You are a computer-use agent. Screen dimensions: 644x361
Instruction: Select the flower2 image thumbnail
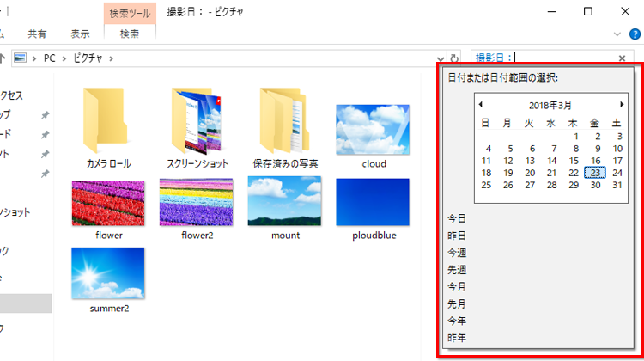(x=197, y=202)
